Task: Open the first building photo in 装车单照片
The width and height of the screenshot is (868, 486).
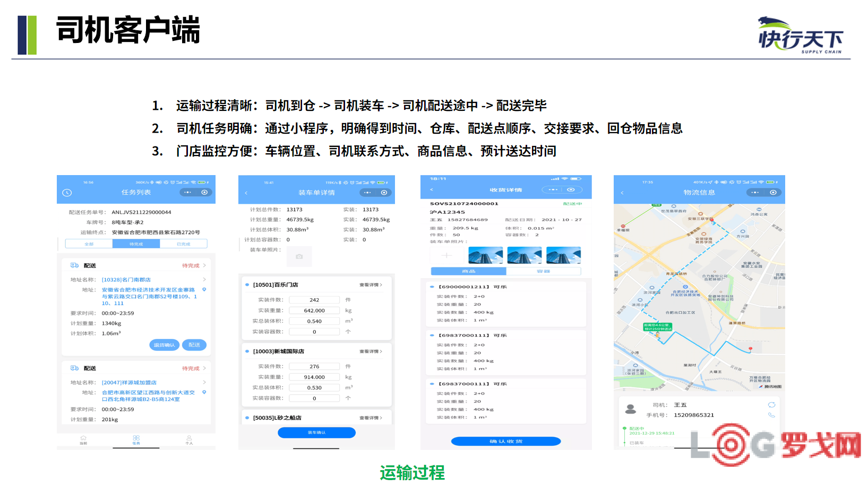Action: point(485,255)
